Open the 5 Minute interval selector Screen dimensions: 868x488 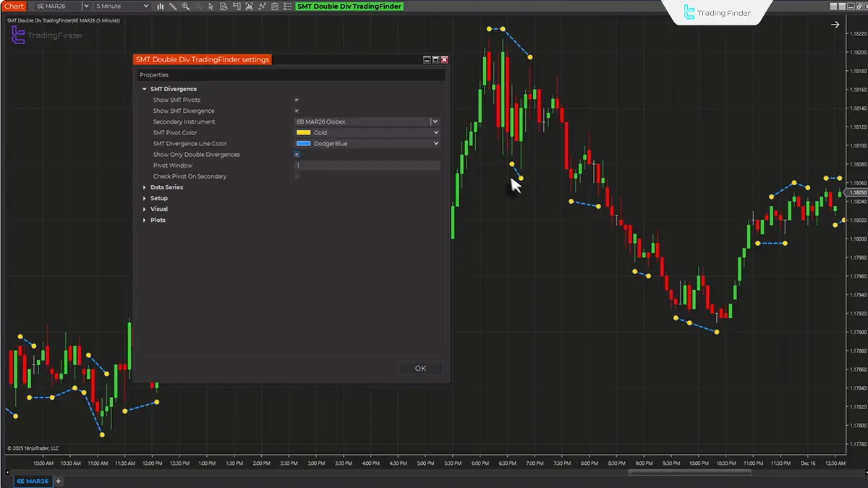point(119,6)
